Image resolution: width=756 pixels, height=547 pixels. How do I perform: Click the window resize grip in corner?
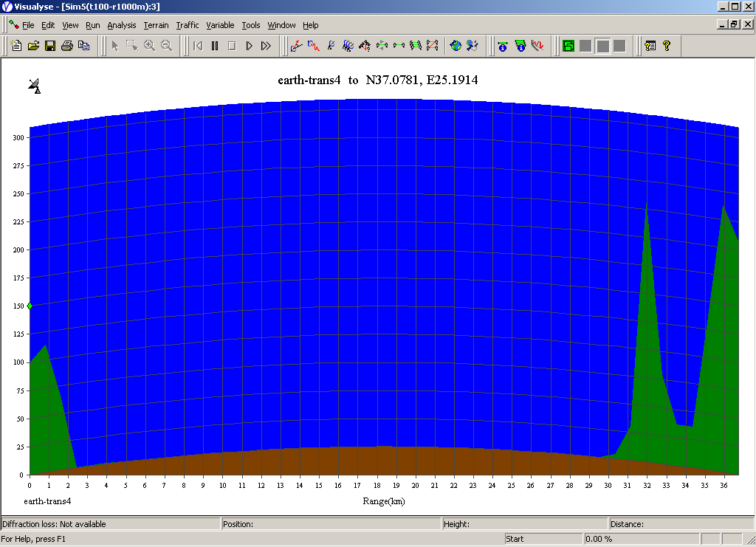click(x=750, y=541)
